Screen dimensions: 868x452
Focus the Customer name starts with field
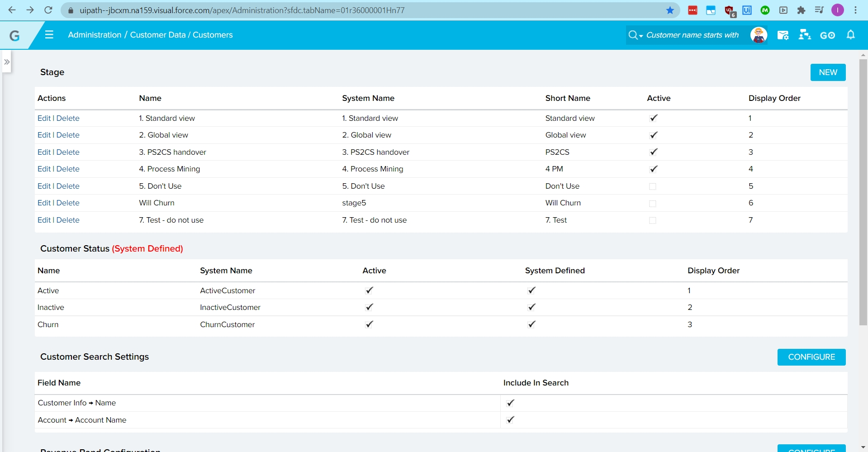tap(692, 35)
